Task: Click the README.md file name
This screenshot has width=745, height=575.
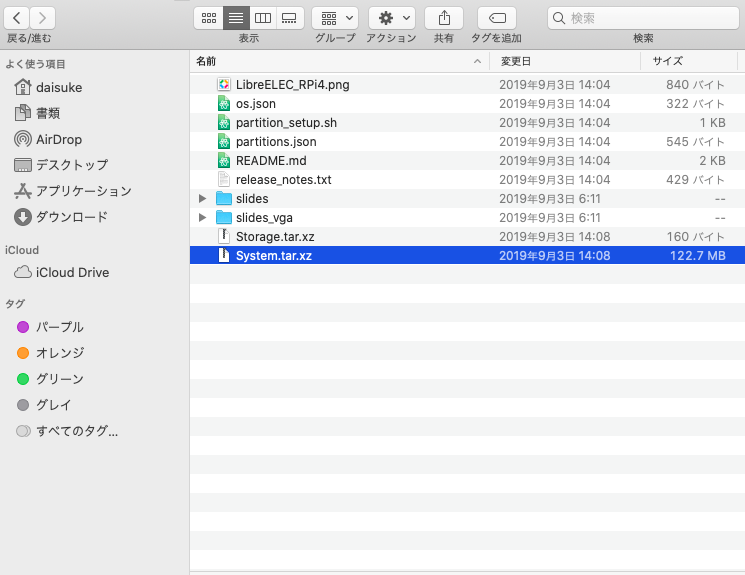Action: pyautogui.click(x=271, y=161)
